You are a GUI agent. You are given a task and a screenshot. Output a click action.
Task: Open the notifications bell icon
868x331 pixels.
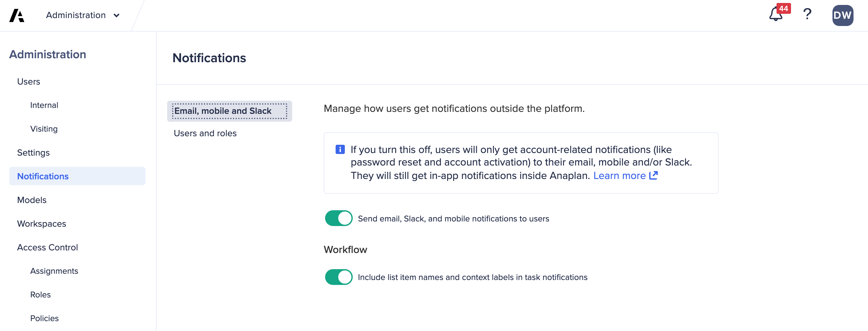776,15
